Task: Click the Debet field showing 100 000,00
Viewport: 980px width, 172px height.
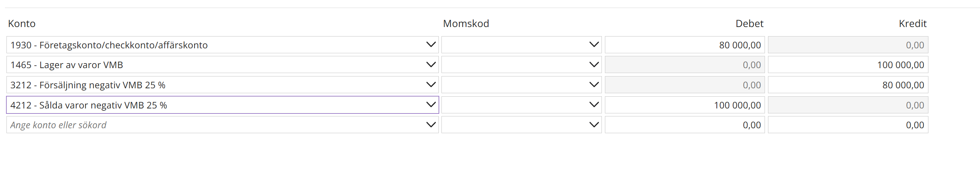Action: coord(685,105)
